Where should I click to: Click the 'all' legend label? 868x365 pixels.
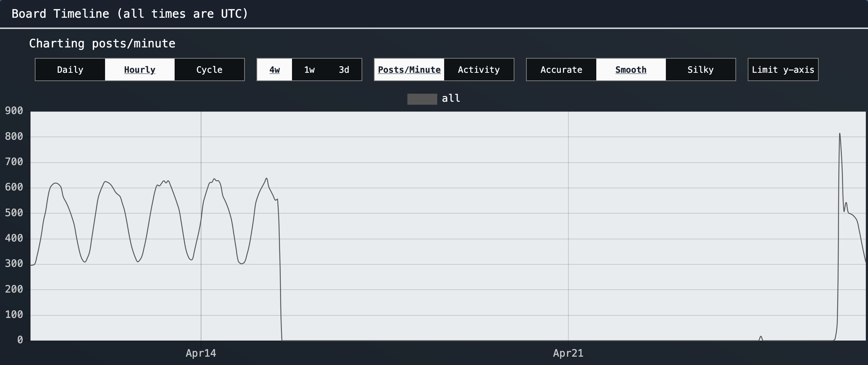tap(451, 98)
